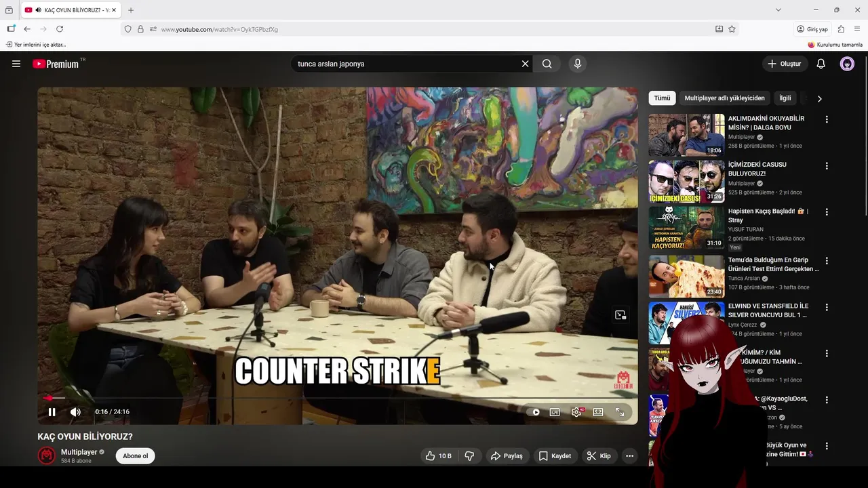Create a clip with Klip button
Image resolution: width=868 pixels, height=488 pixels.
click(599, 456)
